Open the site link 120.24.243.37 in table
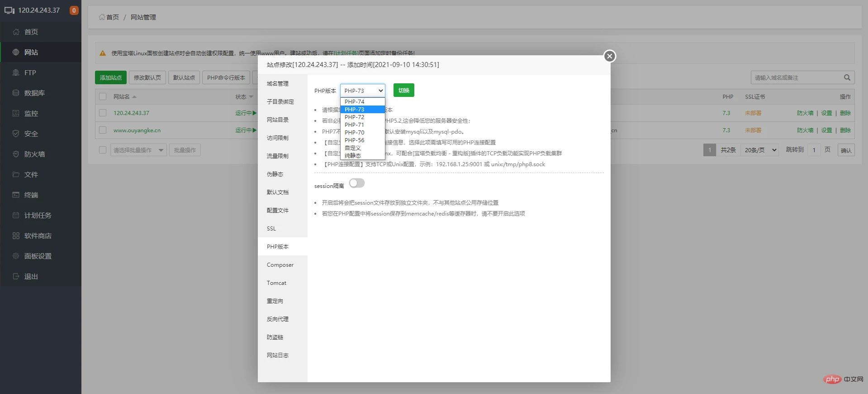Viewport: 868px width, 394px height. pos(131,113)
